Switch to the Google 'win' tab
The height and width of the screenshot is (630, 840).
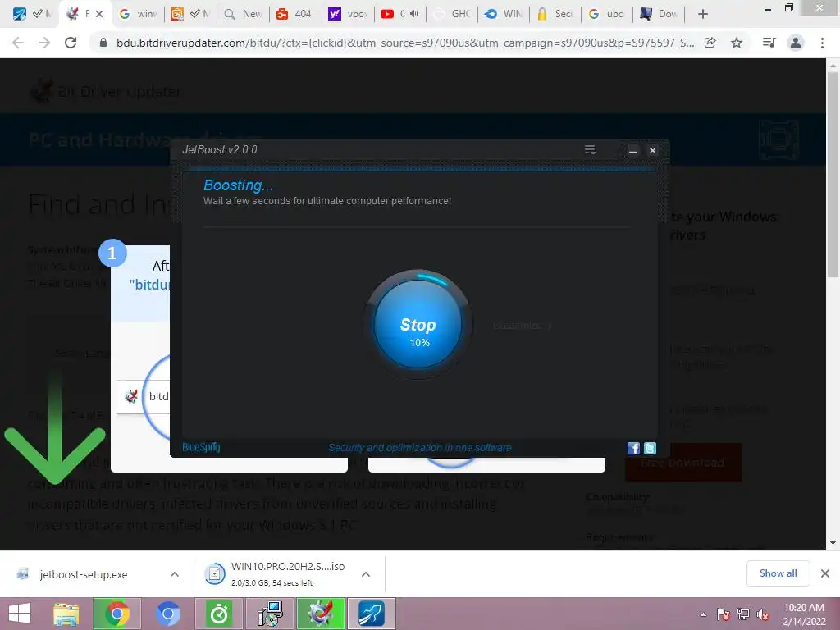coord(138,14)
